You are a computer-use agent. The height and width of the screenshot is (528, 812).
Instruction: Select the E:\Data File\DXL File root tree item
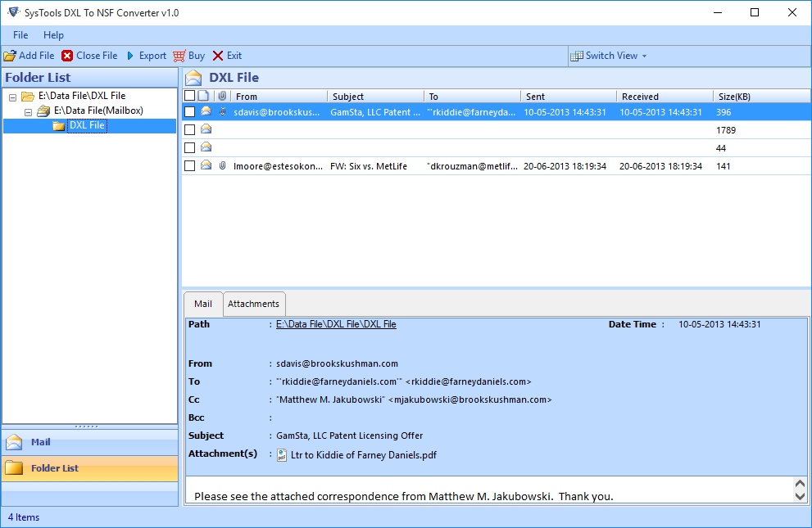pos(82,96)
